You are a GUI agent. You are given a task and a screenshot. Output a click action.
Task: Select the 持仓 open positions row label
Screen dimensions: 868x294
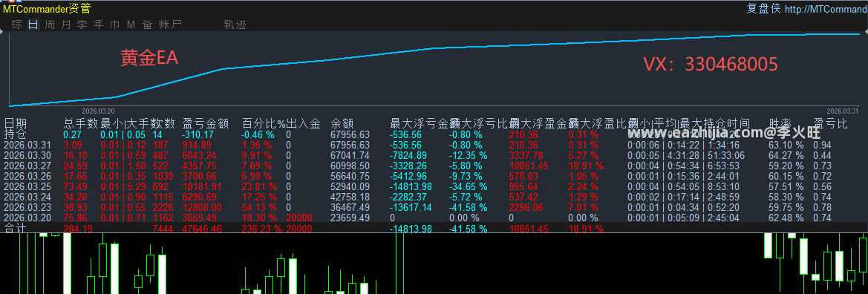(x=14, y=134)
